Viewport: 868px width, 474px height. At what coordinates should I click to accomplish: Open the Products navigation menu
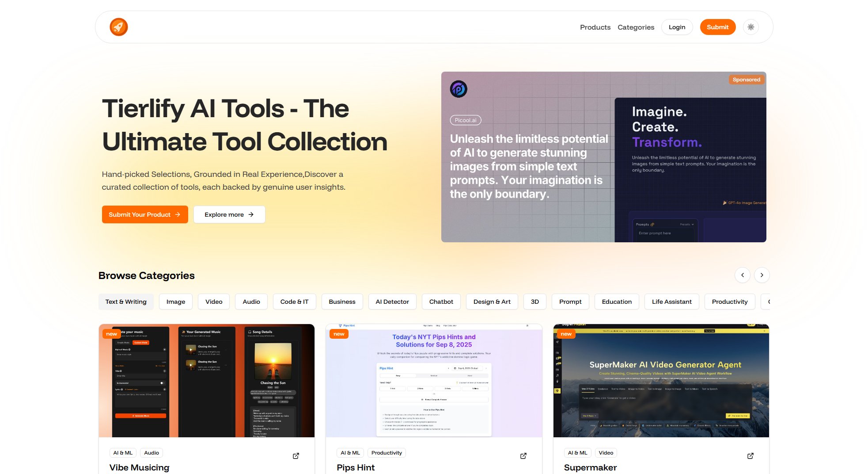(595, 27)
